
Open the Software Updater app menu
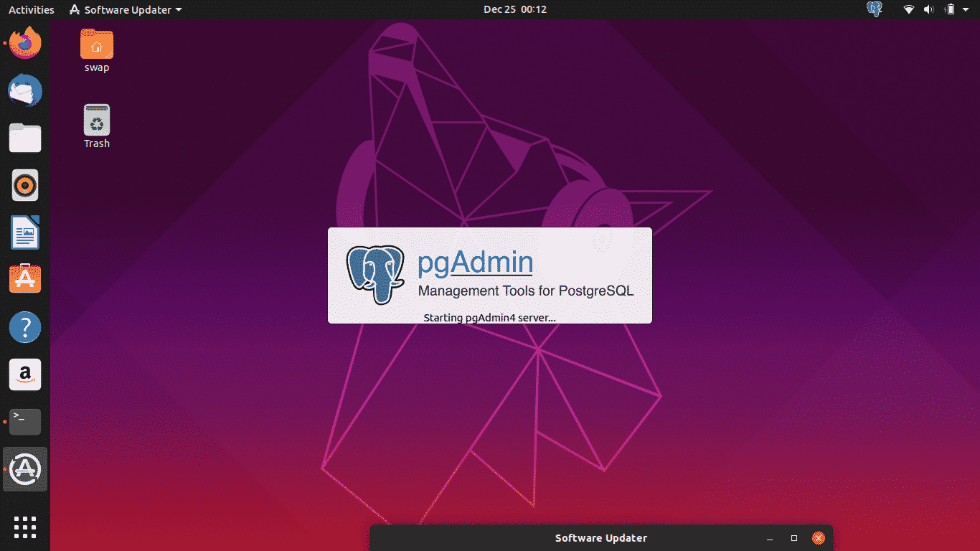click(x=126, y=9)
